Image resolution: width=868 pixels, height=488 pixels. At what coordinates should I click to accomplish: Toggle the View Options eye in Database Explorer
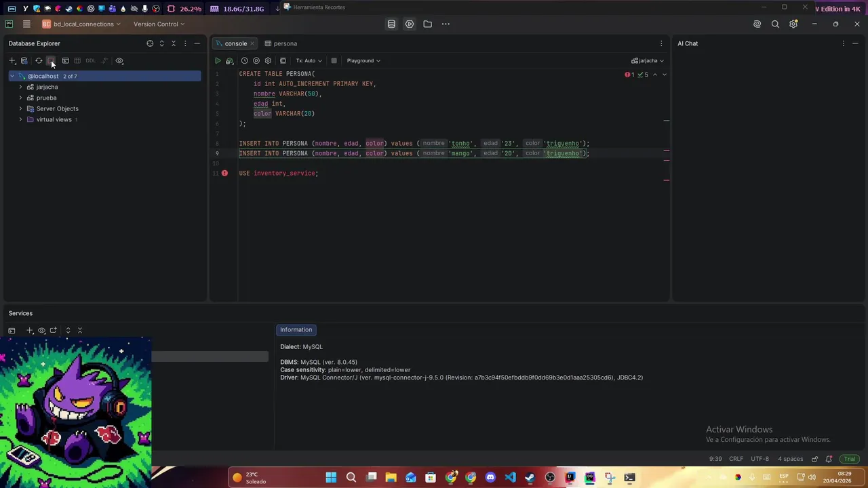119,61
